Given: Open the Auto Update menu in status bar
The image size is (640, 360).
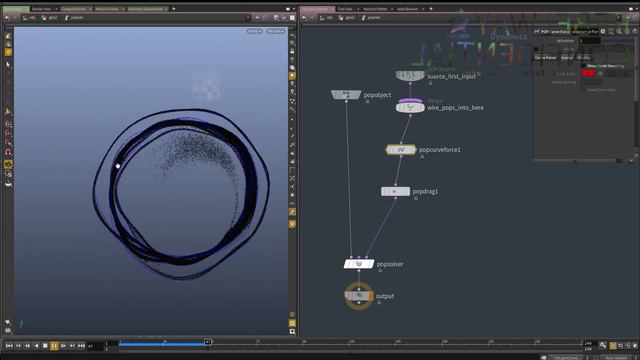Looking at the screenshot, I should [x=617, y=358].
